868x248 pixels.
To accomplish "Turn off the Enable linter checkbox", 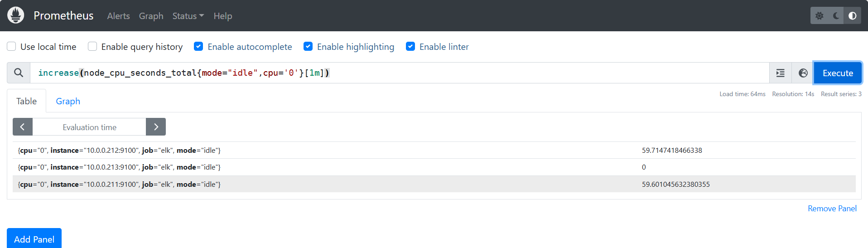I will click(410, 47).
